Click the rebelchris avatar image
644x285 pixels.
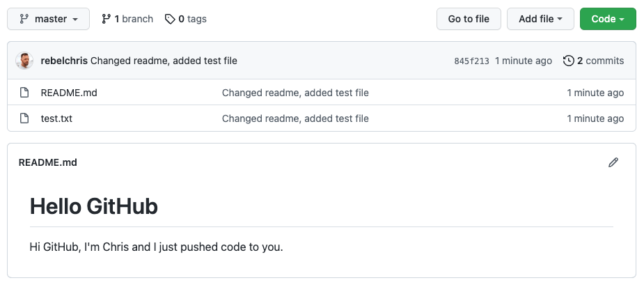[24, 61]
